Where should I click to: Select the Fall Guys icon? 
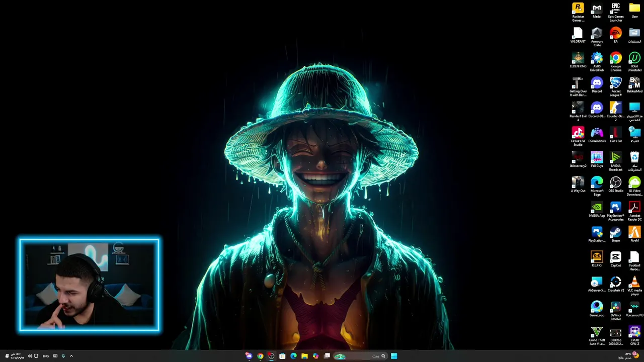tap(597, 160)
